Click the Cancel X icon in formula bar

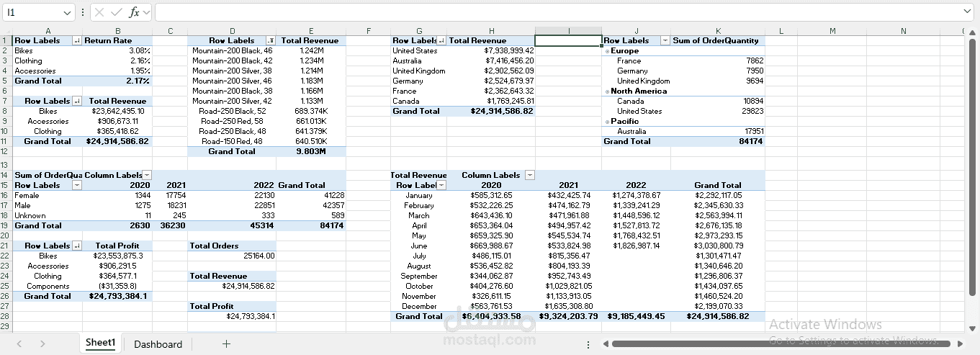[x=99, y=12]
